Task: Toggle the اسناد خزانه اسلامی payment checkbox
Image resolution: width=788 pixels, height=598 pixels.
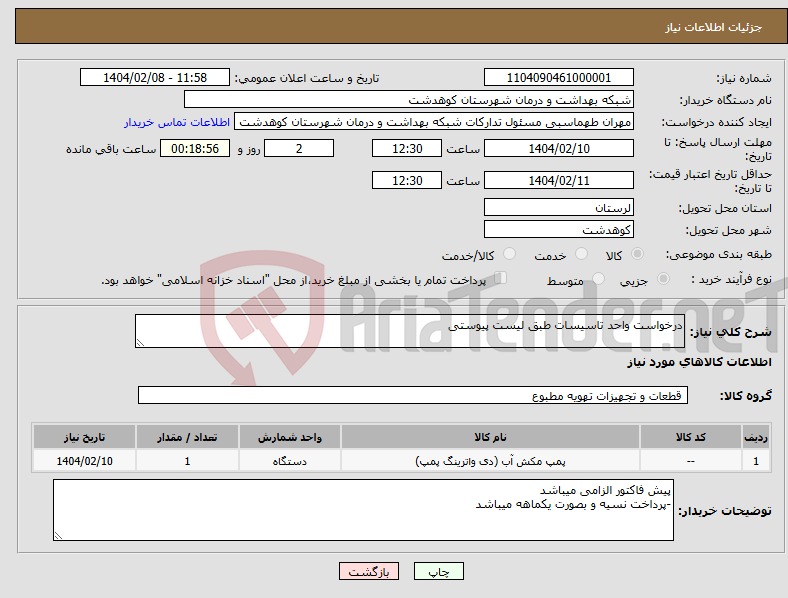Action: [x=501, y=278]
